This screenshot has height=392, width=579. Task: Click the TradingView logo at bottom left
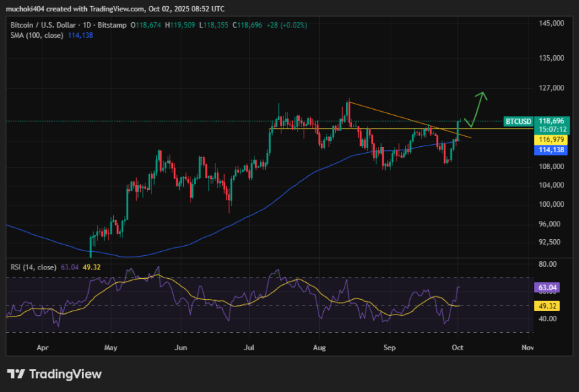[54, 374]
